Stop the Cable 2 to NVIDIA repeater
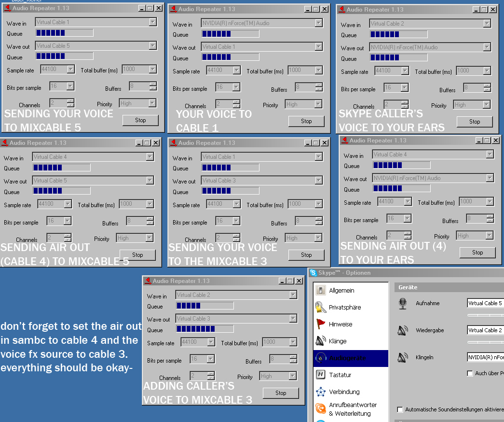This screenshot has width=504, height=422. 475,122
